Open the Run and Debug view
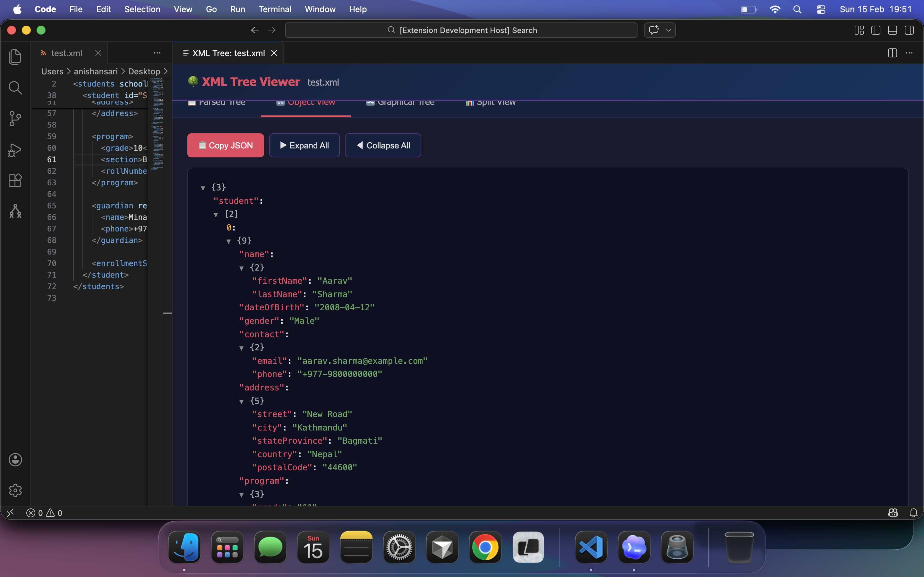Viewport: 924px width, 577px height. pyautogui.click(x=15, y=150)
